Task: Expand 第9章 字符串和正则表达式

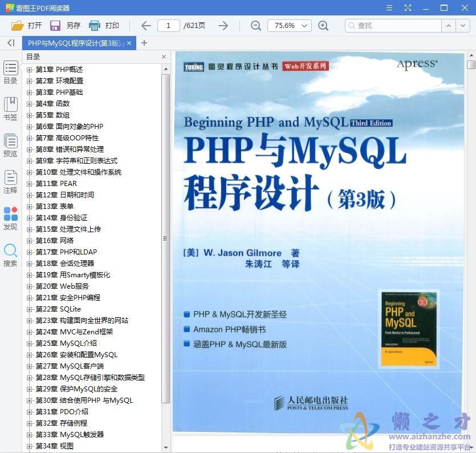Action: coord(30,161)
